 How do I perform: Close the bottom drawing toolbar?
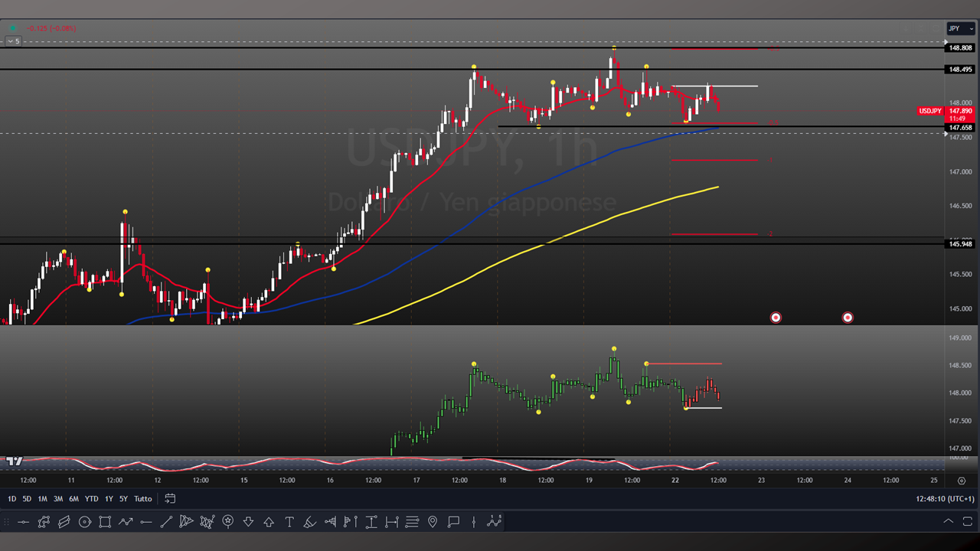[969, 521]
